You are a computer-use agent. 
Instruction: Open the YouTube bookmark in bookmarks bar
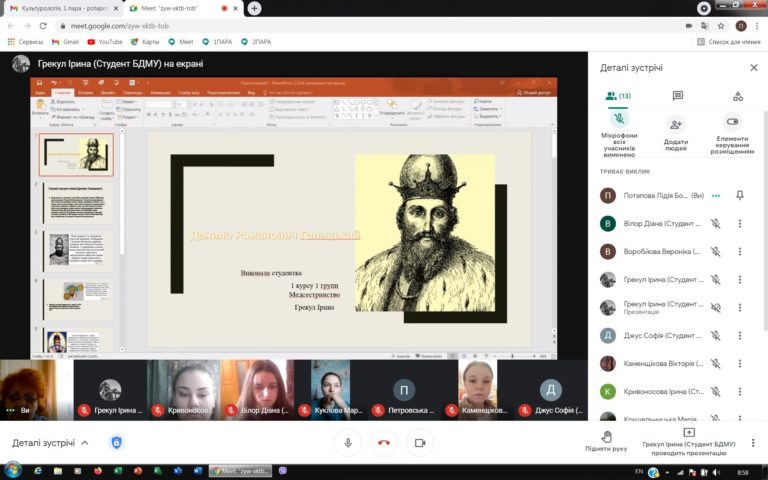(104, 42)
